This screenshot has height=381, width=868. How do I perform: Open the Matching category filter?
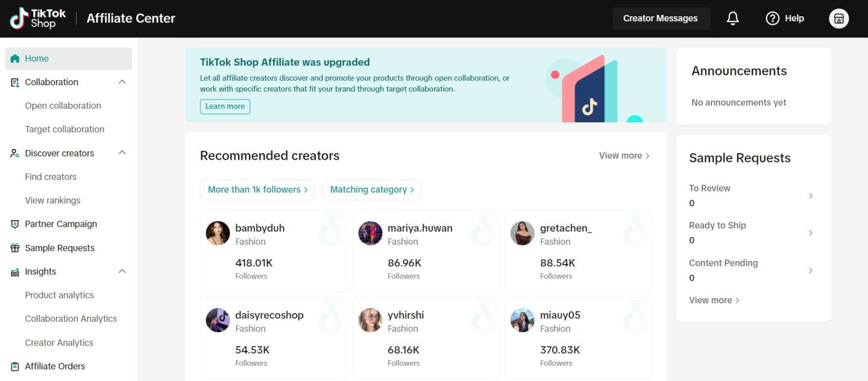(x=371, y=190)
